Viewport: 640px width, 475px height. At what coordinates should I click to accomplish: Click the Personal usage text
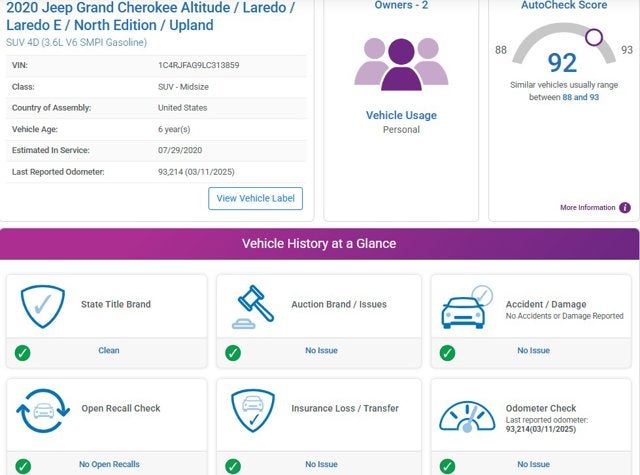[x=401, y=130]
